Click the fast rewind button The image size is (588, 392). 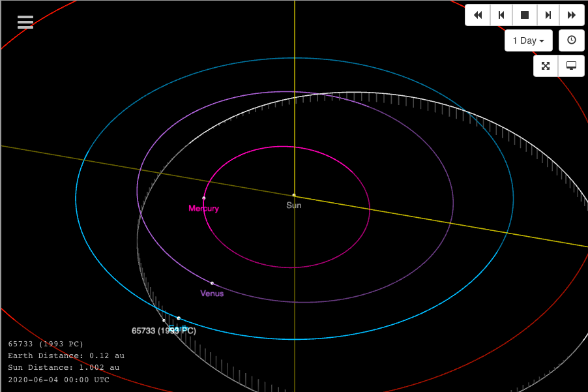click(x=478, y=15)
